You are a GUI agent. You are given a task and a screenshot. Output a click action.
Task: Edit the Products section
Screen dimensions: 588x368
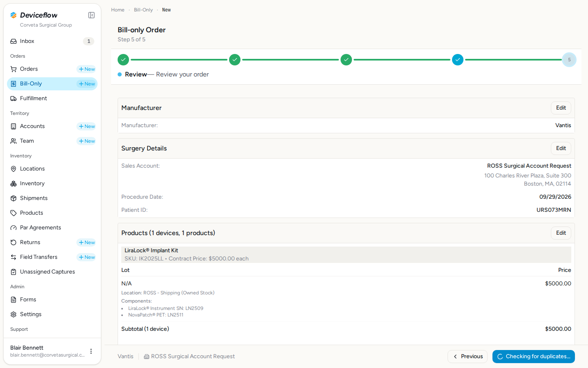click(561, 233)
